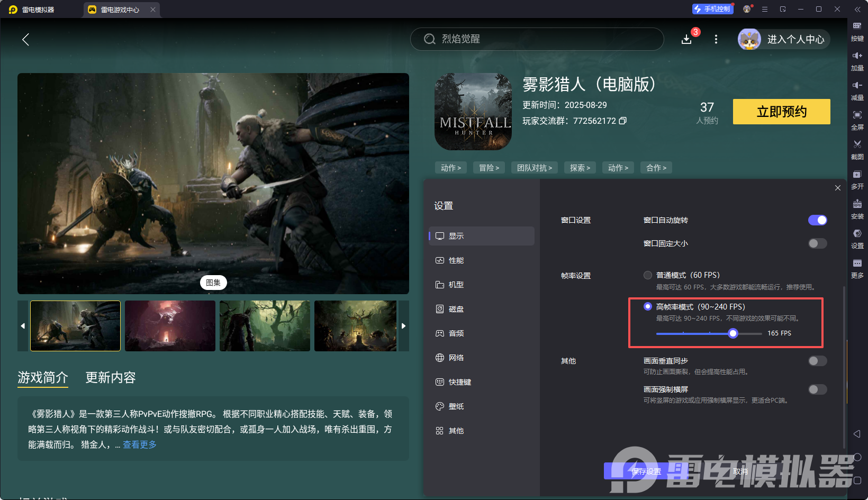
Task: Open the vertical three-dot more menu
Action: [x=716, y=39]
